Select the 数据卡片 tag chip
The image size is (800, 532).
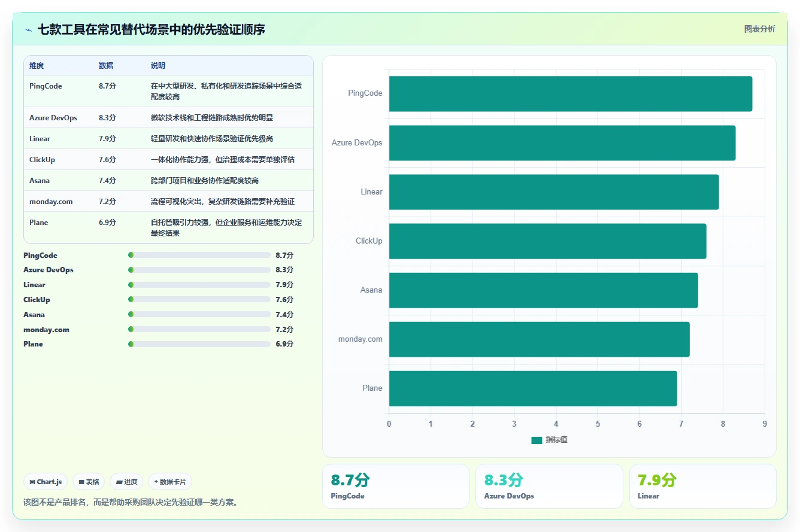pyautogui.click(x=170, y=482)
